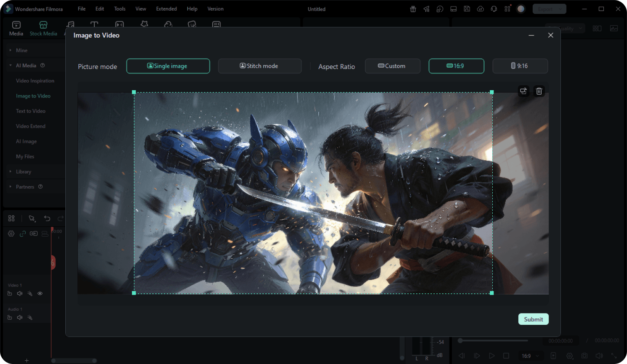Click the timeline layout grid icon
This screenshot has width=627, height=364.
tap(11, 218)
